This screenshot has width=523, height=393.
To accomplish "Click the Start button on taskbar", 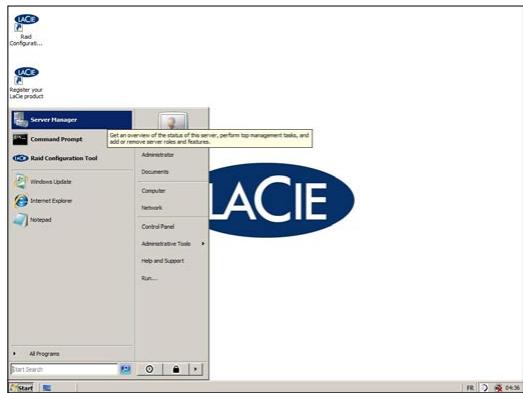I will (22, 388).
